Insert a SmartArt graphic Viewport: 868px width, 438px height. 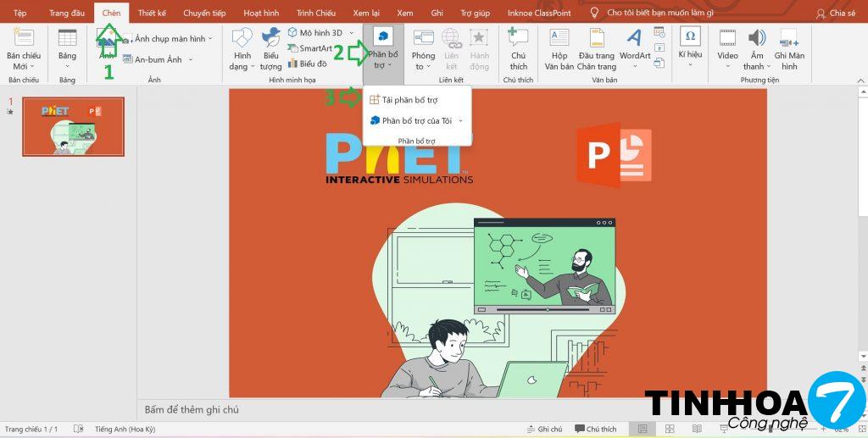tap(310, 48)
